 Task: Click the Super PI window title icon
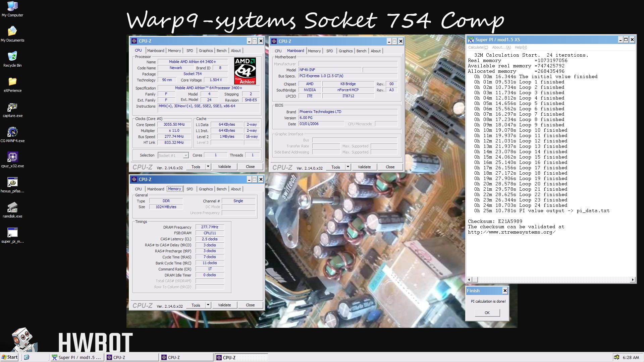pos(471,40)
